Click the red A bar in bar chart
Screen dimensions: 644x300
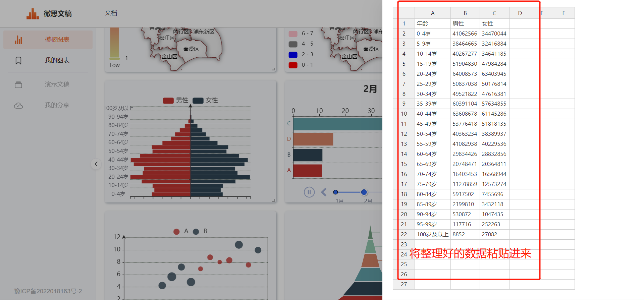point(308,170)
